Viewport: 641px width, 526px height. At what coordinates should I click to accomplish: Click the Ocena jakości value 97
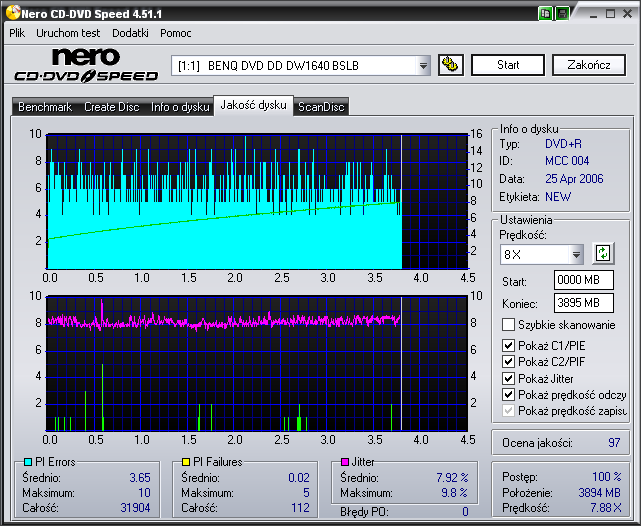click(x=614, y=443)
